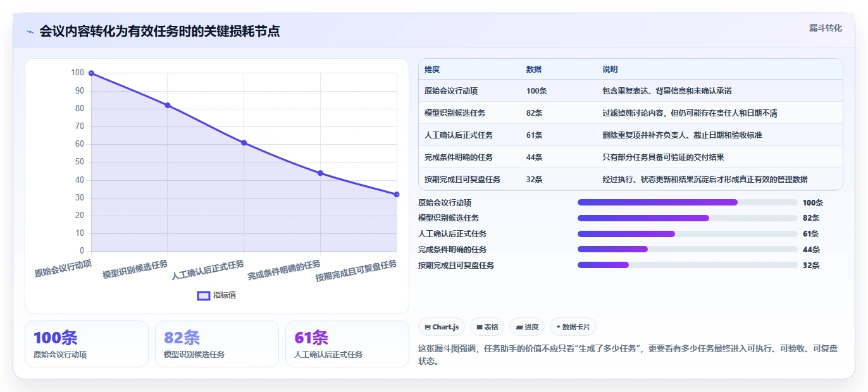Click the table cell 原始会议行动项
Viewport: 868px width, 392px height.
[451, 91]
